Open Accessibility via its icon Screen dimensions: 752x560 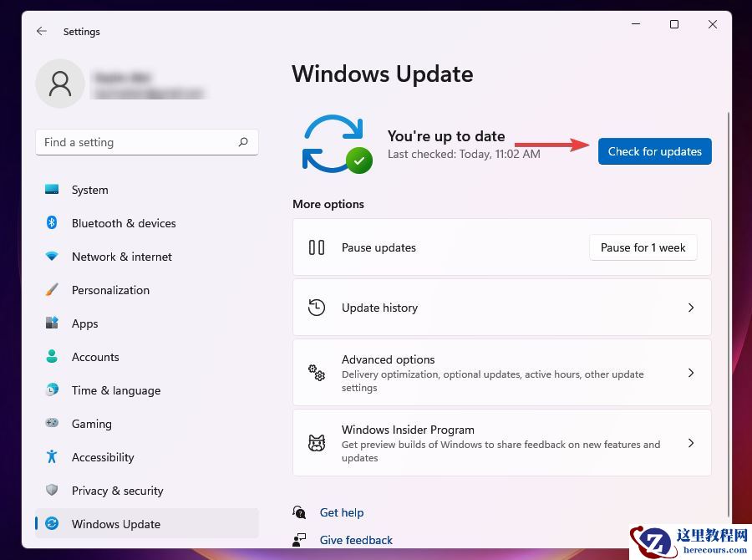[53, 457]
